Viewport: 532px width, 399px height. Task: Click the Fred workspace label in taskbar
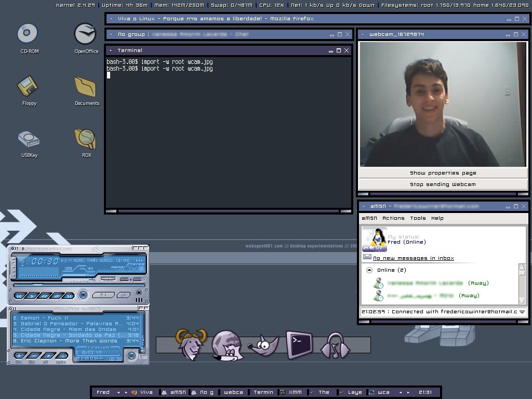click(x=103, y=392)
